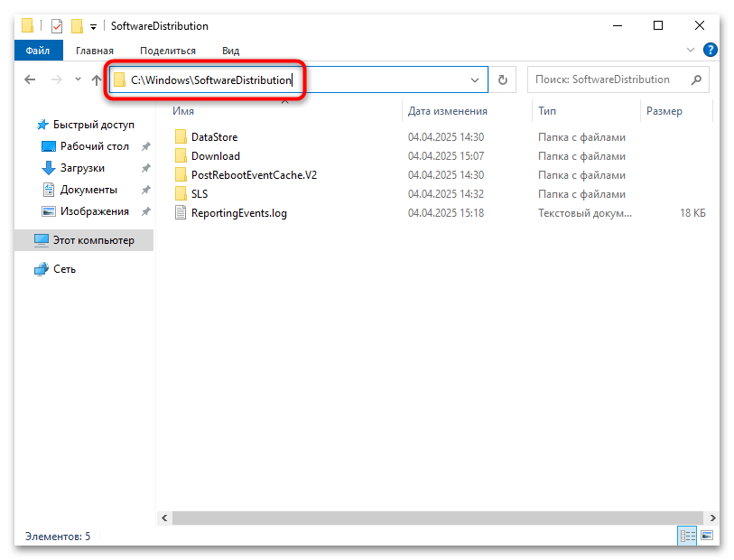Sort by the Размер column header
Screen dimensions: 734x560
(x=664, y=111)
